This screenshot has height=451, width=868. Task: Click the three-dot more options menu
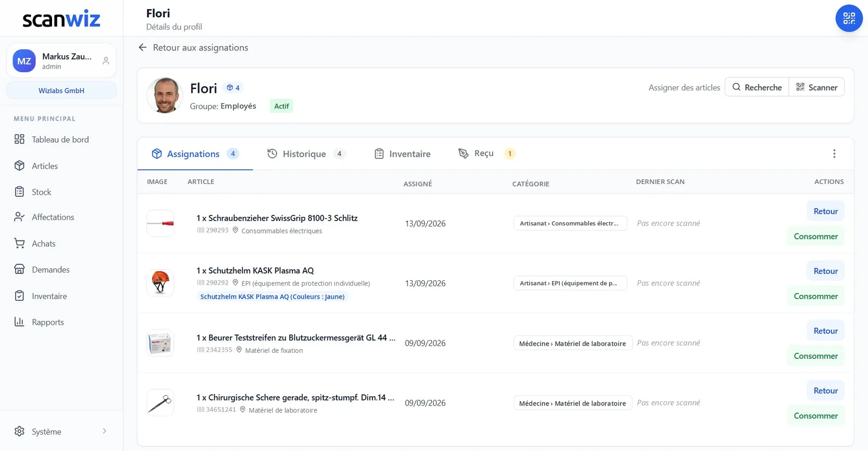tap(834, 154)
